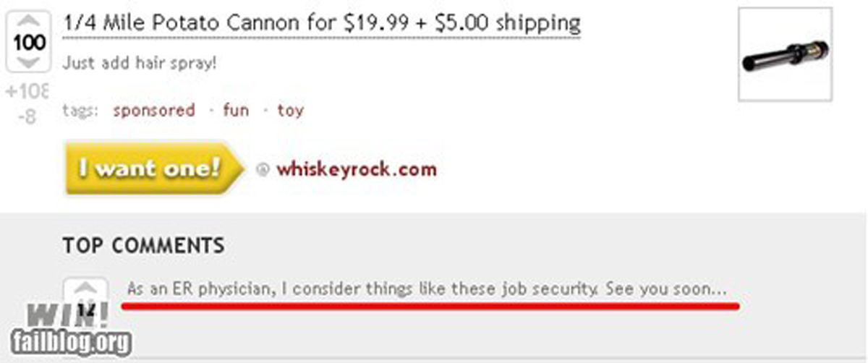Click the WIN! watermark logo
This screenshot has height=363, width=868.
(69, 317)
